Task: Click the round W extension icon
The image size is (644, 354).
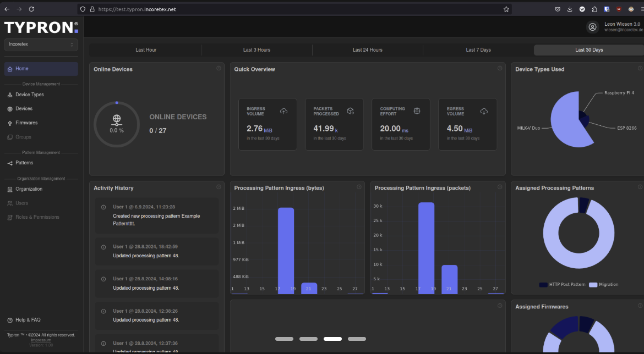Action: point(582,9)
